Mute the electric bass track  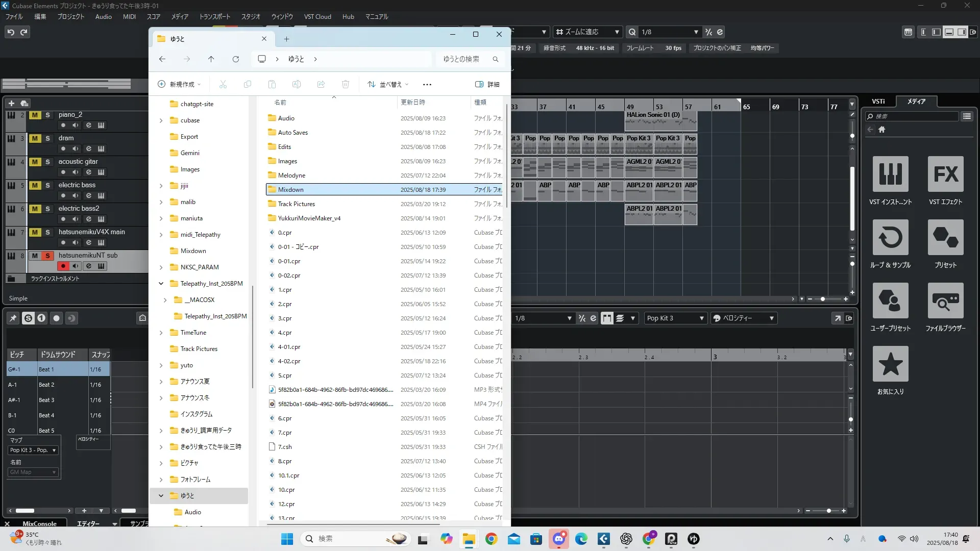35,185
